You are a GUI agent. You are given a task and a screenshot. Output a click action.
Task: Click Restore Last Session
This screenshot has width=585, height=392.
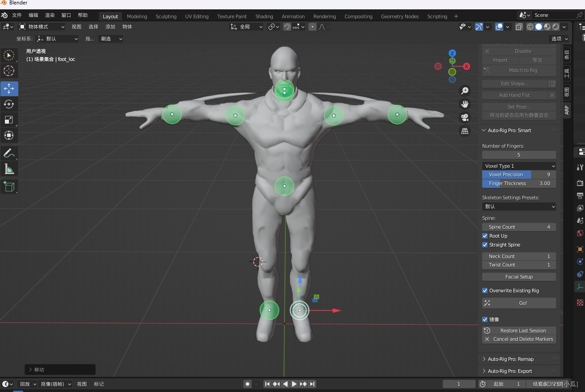519,331
